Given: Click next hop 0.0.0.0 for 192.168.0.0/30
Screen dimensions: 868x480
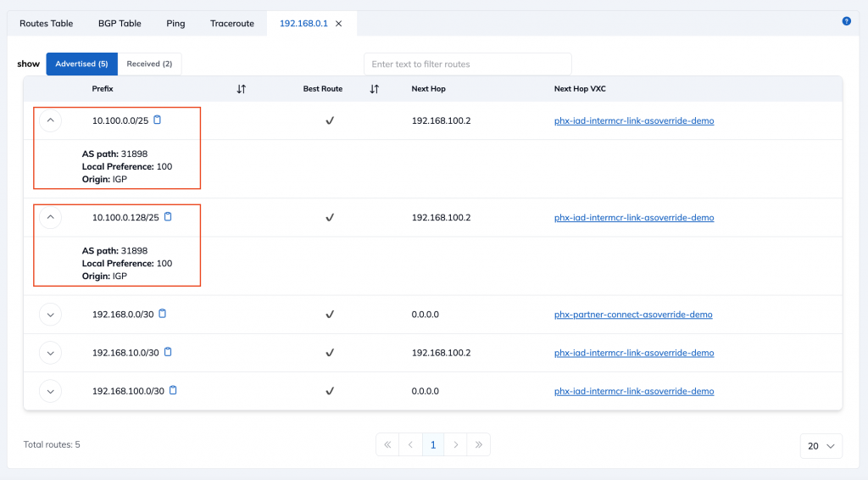Looking at the screenshot, I should click(426, 315).
